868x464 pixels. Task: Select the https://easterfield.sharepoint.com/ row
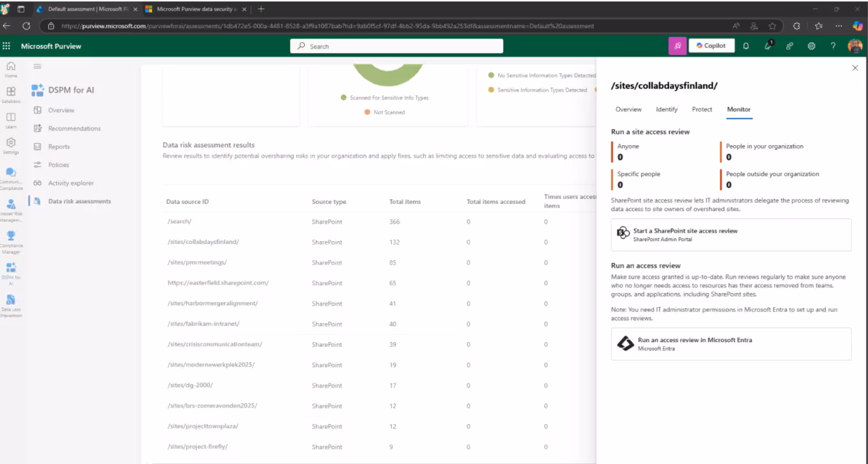point(380,283)
